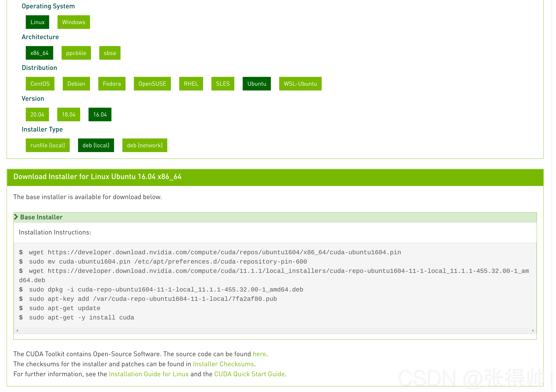Choose deb (network) installer type
This screenshot has height=392, width=556.
145,145
